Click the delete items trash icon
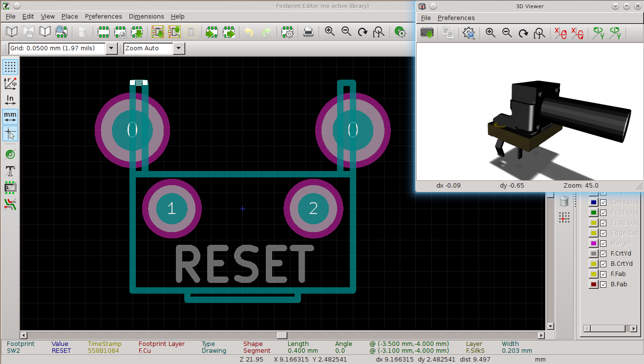 click(564, 201)
